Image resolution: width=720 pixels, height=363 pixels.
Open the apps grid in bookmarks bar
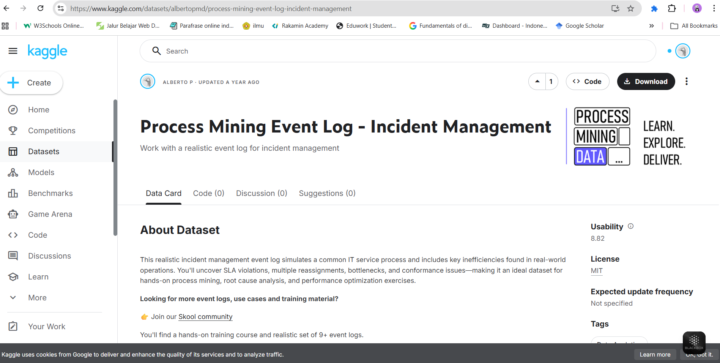[6, 26]
